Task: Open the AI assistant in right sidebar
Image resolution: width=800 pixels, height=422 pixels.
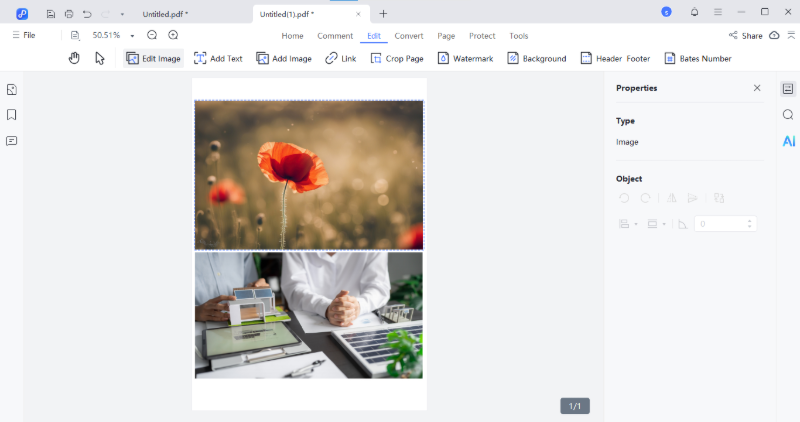Action: click(x=788, y=141)
